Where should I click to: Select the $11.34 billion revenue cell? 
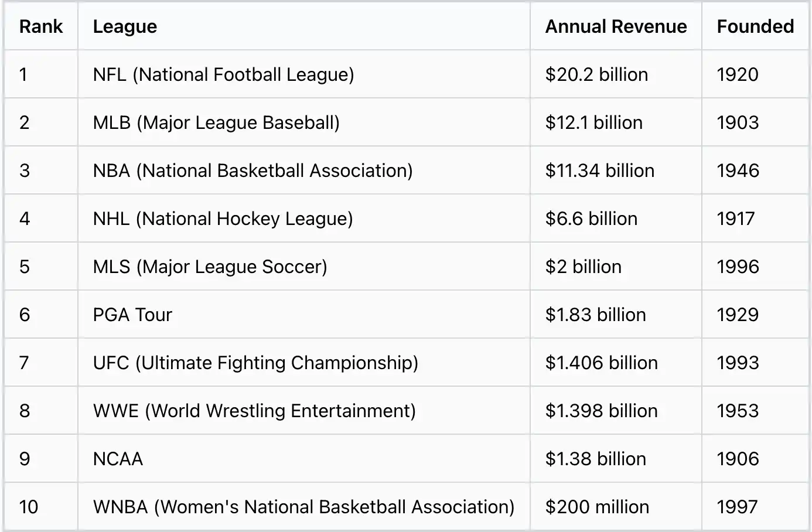(599, 171)
